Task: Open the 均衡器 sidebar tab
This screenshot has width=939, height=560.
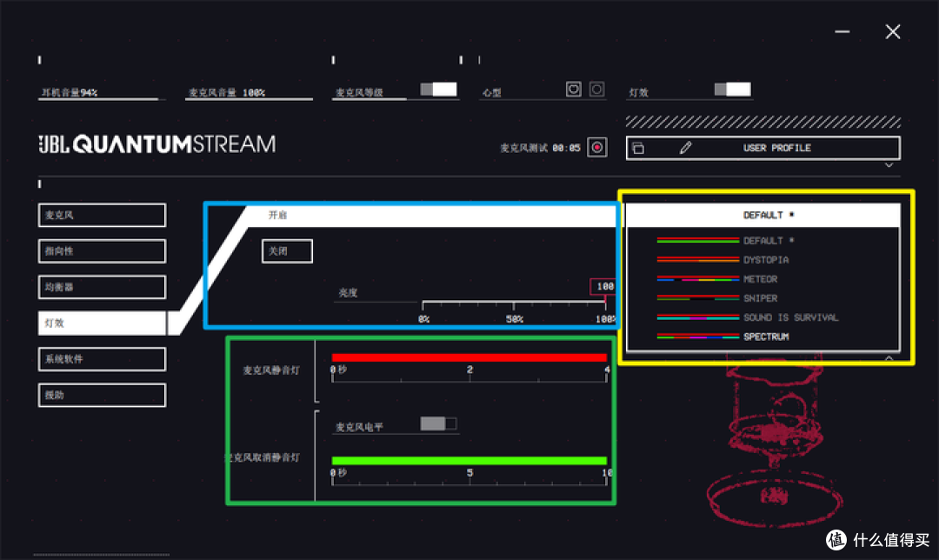Action: tap(102, 287)
